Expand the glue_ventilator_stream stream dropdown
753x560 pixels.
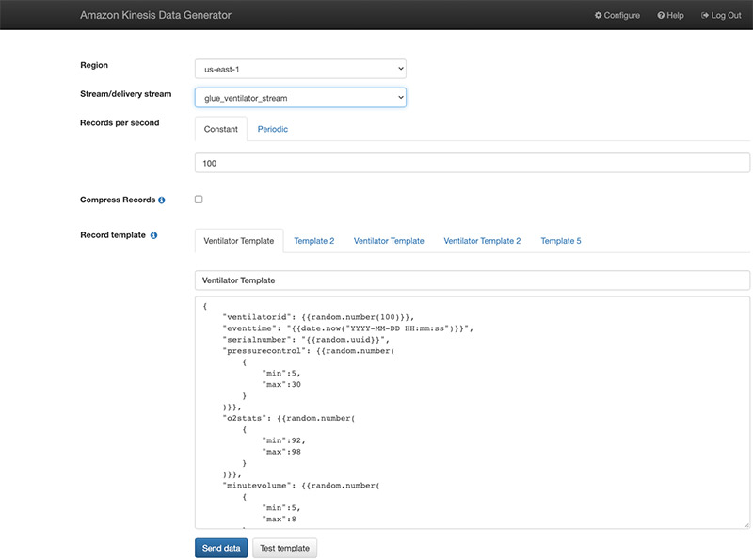(300, 98)
